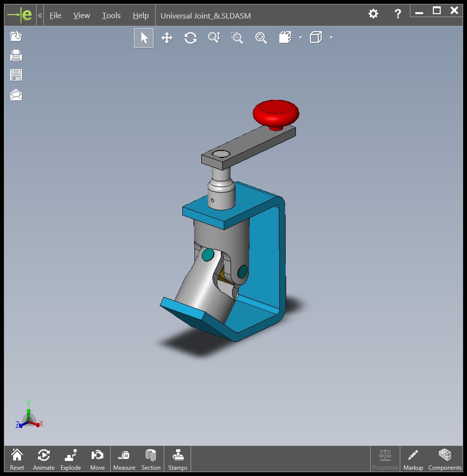Expand the display style dropdown arrow

click(331, 38)
